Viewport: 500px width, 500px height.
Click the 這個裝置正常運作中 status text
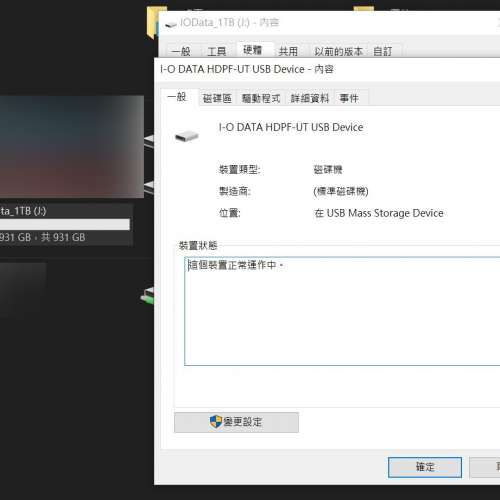(x=235, y=265)
